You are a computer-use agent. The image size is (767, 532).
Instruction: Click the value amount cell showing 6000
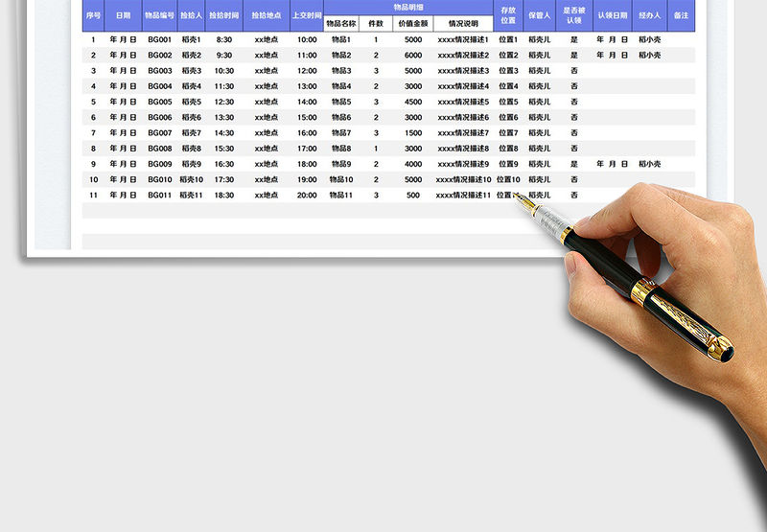[x=413, y=56]
